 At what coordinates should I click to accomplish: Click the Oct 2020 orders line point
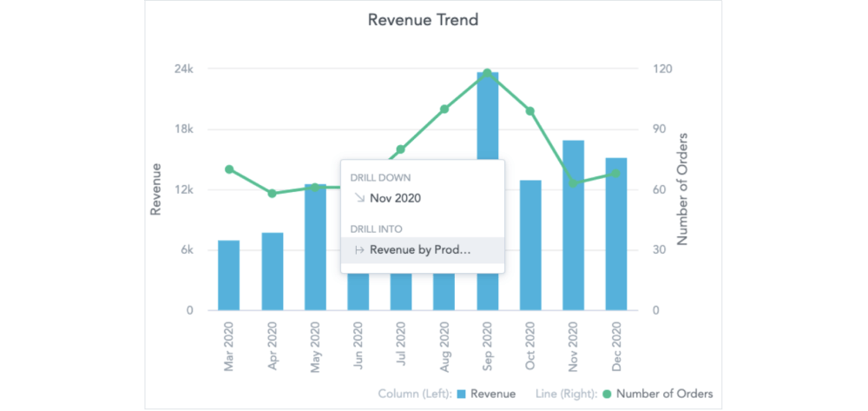pyautogui.click(x=529, y=111)
